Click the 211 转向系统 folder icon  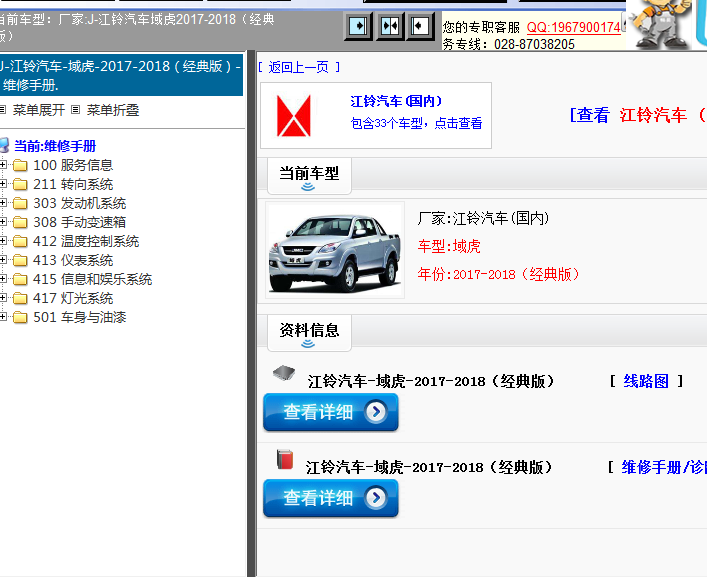[20, 184]
